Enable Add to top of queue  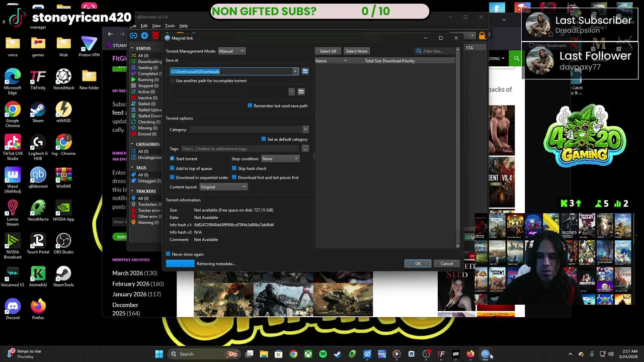[172, 168]
